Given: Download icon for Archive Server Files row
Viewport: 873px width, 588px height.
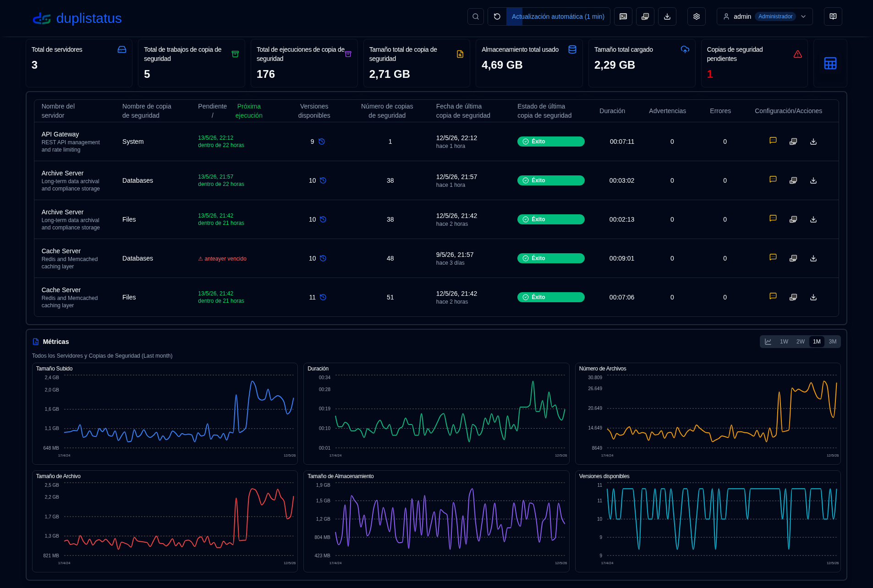Looking at the screenshot, I should click(813, 219).
